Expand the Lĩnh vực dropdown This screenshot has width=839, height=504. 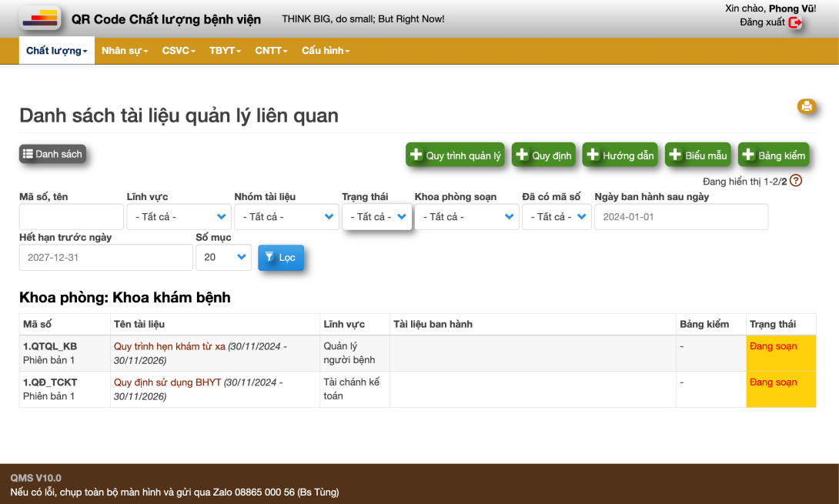point(178,217)
